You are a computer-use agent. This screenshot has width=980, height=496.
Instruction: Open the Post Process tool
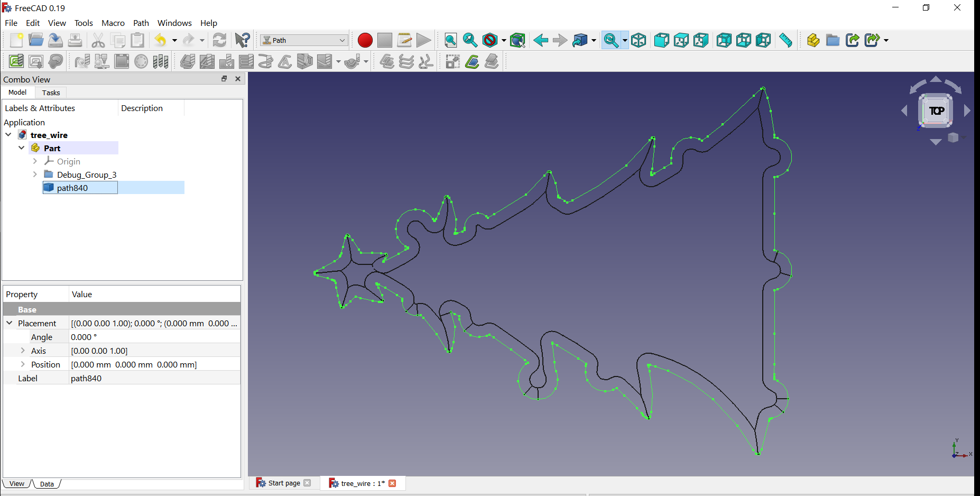click(36, 61)
